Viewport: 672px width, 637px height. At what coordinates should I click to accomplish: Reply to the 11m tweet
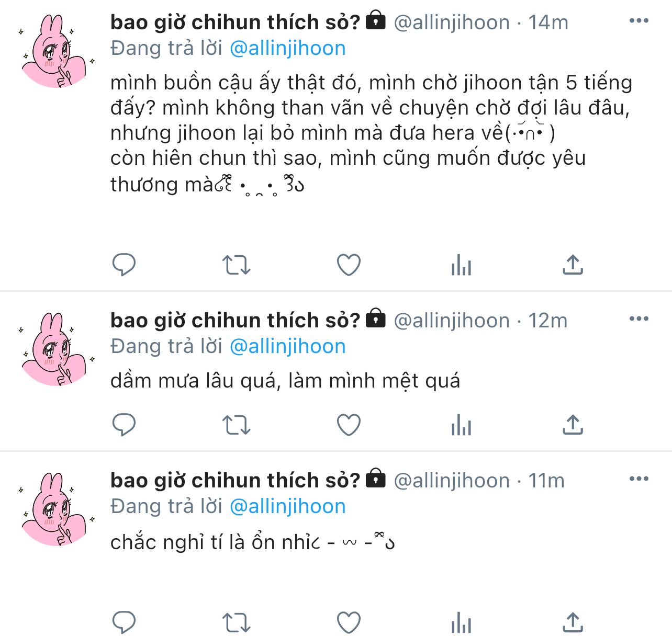pos(124,623)
